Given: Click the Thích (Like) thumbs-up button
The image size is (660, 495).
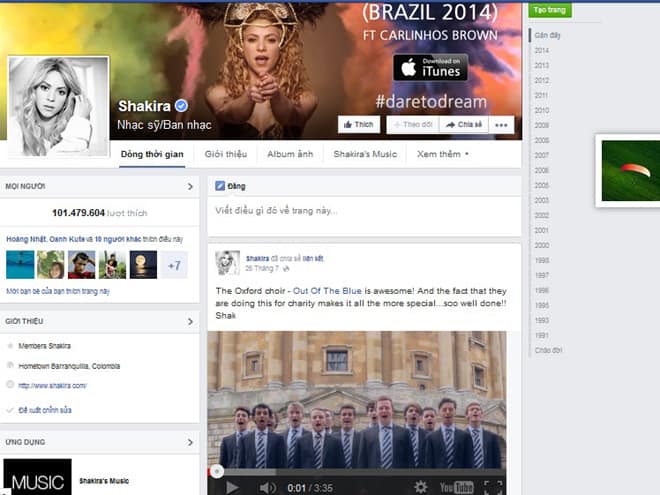Looking at the screenshot, I should (359, 125).
